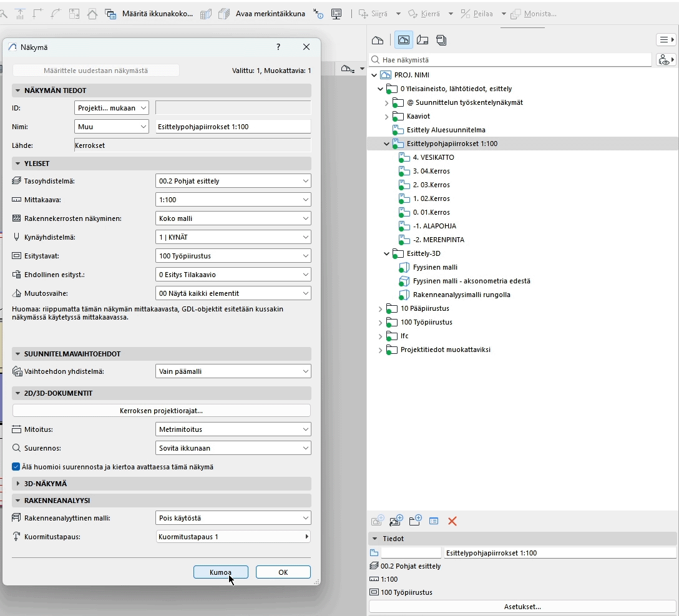Click the Nimi text field 'Esittelypohjapiirrokset 1:100'

click(x=233, y=127)
